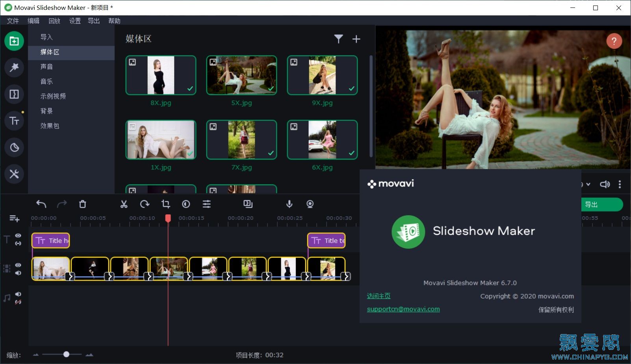Toggle title track link icon

click(x=18, y=243)
